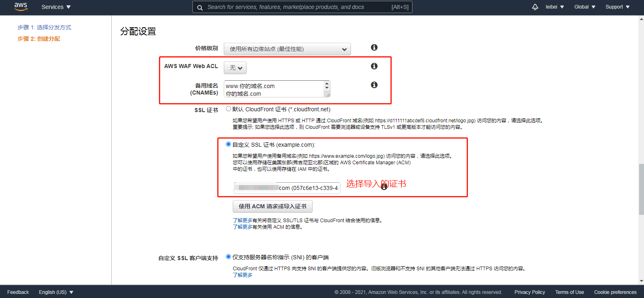The width and height of the screenshot is (644, 298).
Task: Show info icon beside certificate field
Action: (x=384, y=186)
